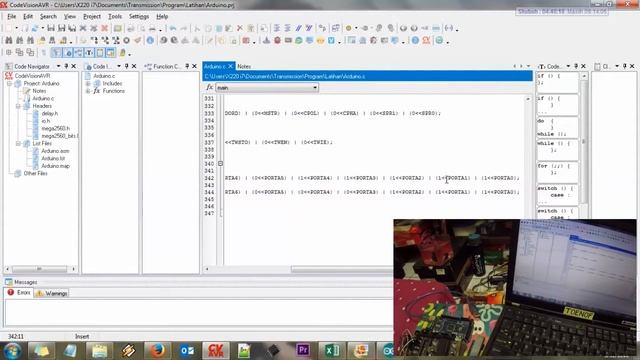Click the Comment block slashes icon
Image resolution: width=640 pixels, height=360 pixels.
tap(298, 28)
